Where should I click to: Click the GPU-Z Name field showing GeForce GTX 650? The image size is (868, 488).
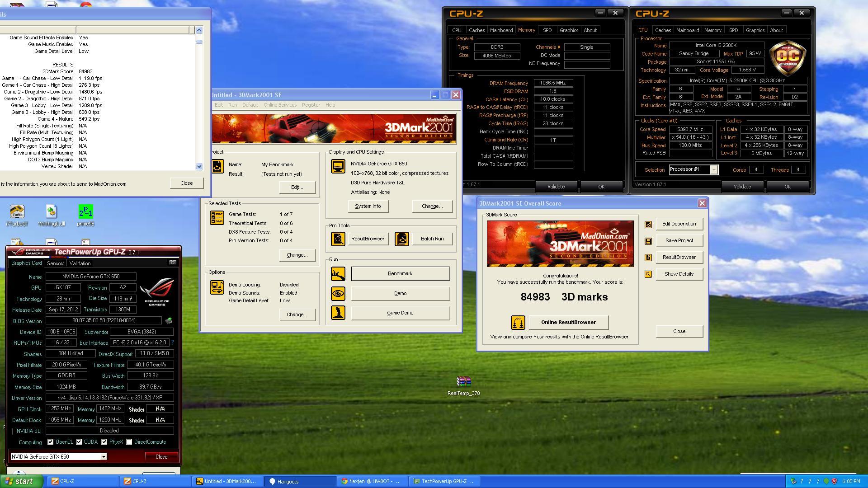(91, 277)
